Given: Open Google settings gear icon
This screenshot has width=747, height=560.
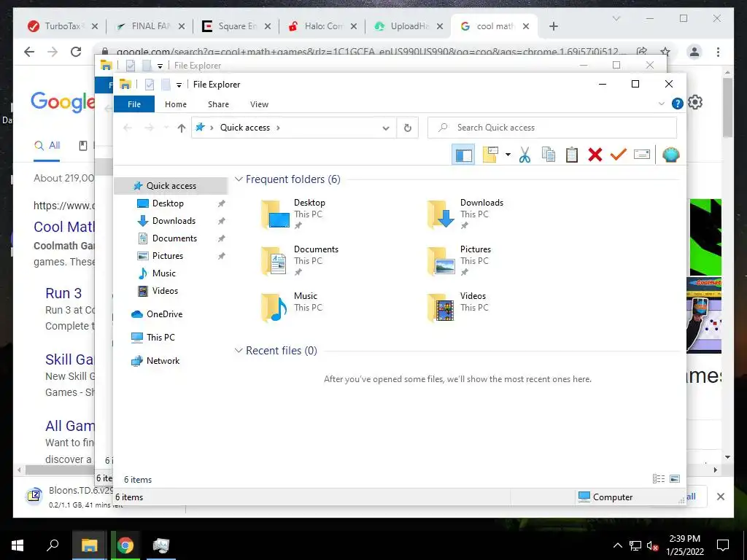Looking at the screenshot, I should (x=695, y=102).
